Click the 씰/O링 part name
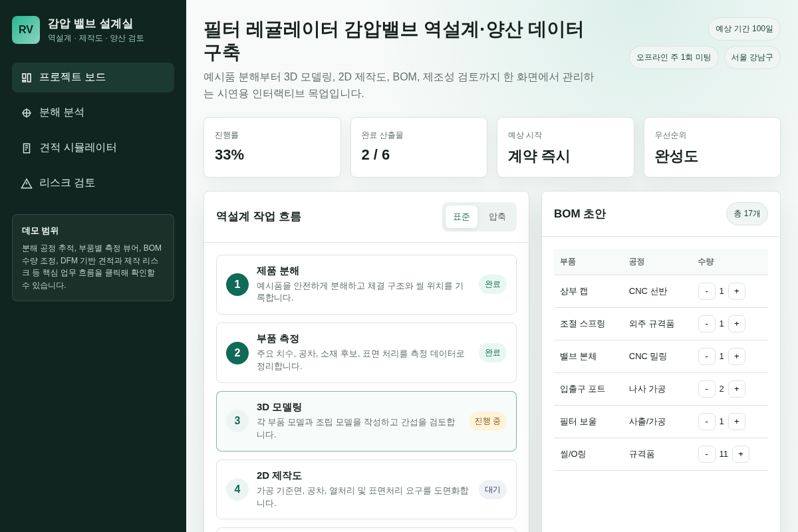Image resolution: width=798 pixels, height=532 pixels. [573, 454]
